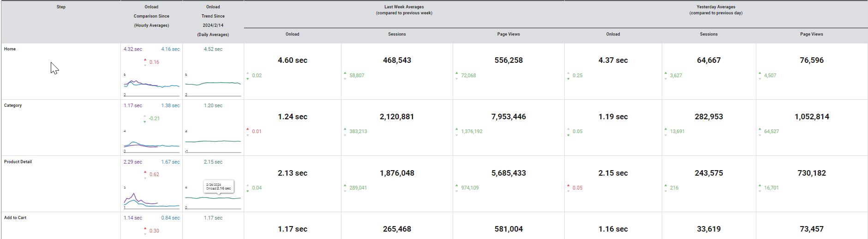Screen dimensions: 868x239
Task: Click the 2/26/2024 Onload tooltip on the trend chart
Action: click(219, 186)
